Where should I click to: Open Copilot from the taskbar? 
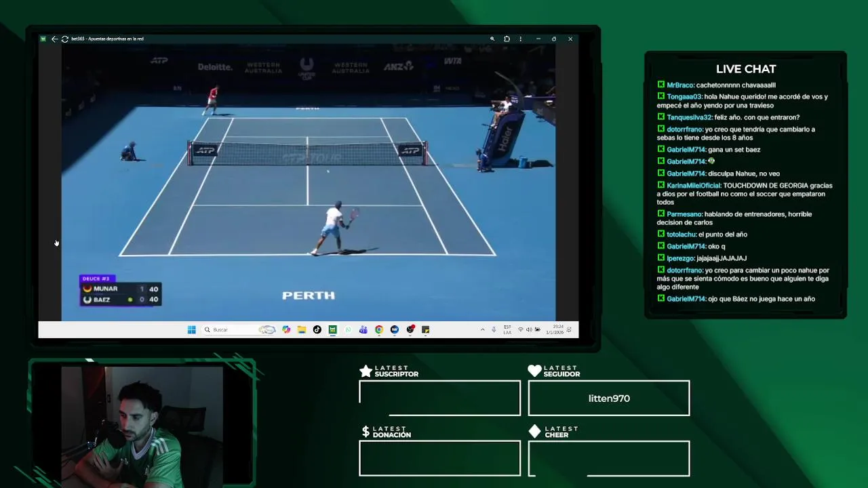286,329
